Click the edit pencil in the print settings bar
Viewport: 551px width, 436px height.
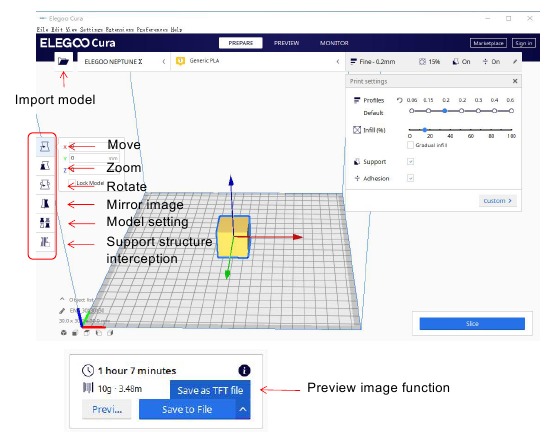point(515,61)
